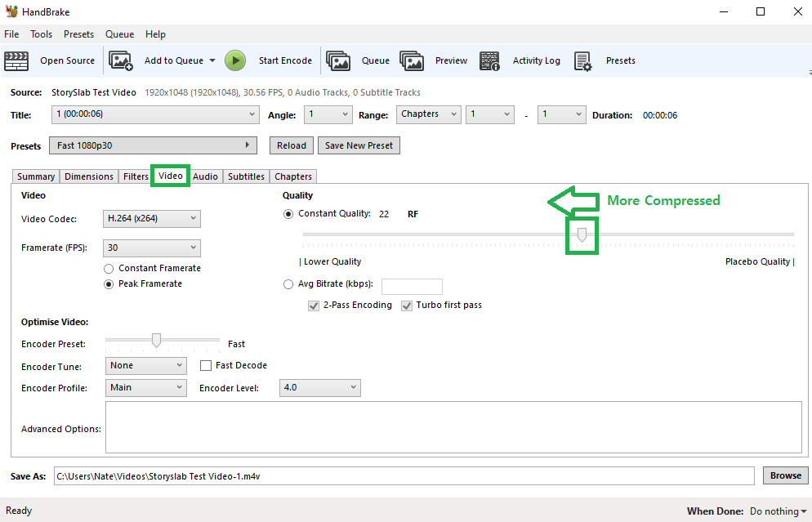812x522 pixels.
Task: Click the StorySlab Test Video source name
Action: pos(94,92)
